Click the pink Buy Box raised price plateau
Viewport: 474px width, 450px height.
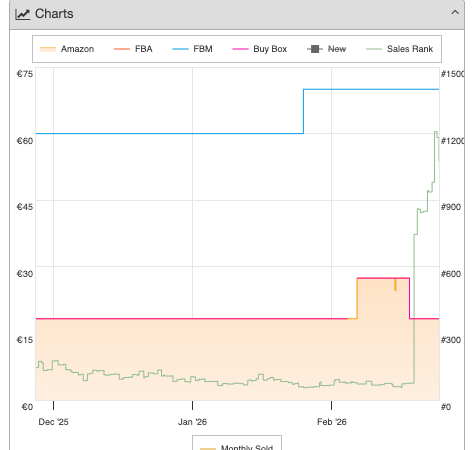(383, 278)
